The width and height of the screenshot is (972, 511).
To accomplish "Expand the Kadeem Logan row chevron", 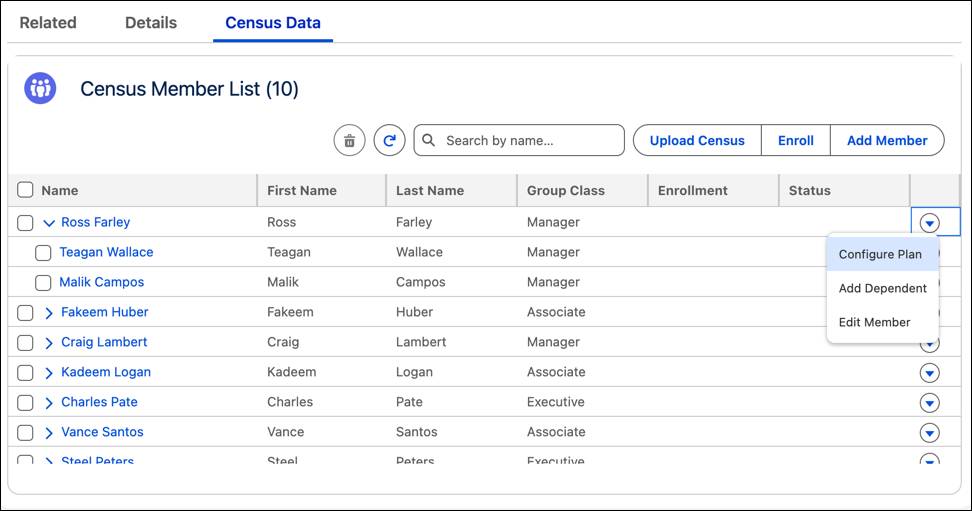I will 49,373.
